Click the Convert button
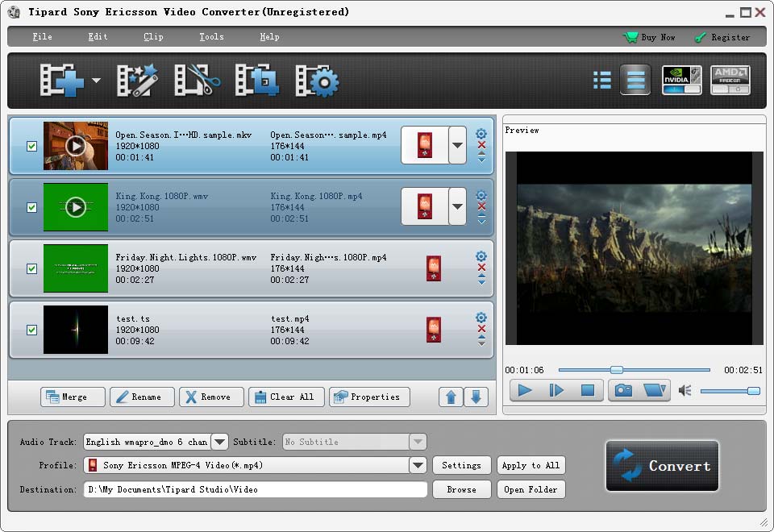This screenshot has height=532, width=774. coord(662,465)
